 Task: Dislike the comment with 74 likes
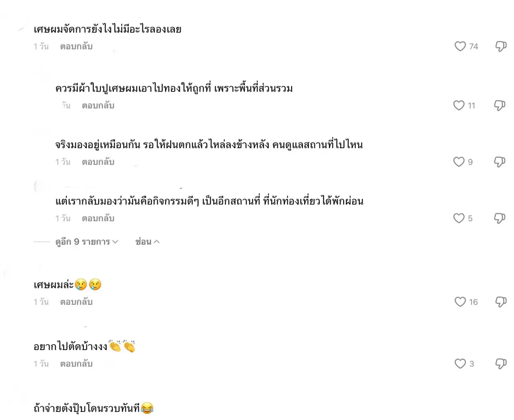[x=501, y=46]
